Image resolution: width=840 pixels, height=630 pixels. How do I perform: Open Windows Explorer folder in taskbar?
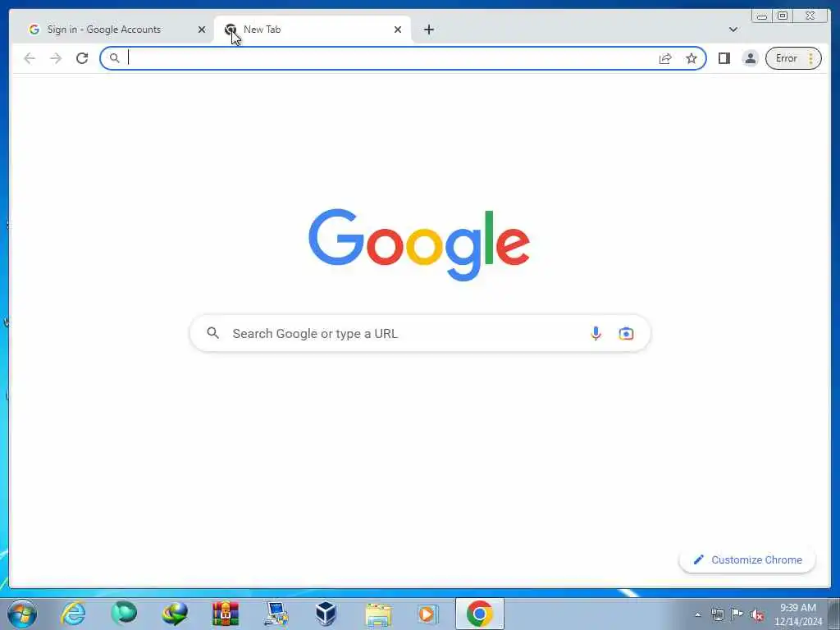378,614
